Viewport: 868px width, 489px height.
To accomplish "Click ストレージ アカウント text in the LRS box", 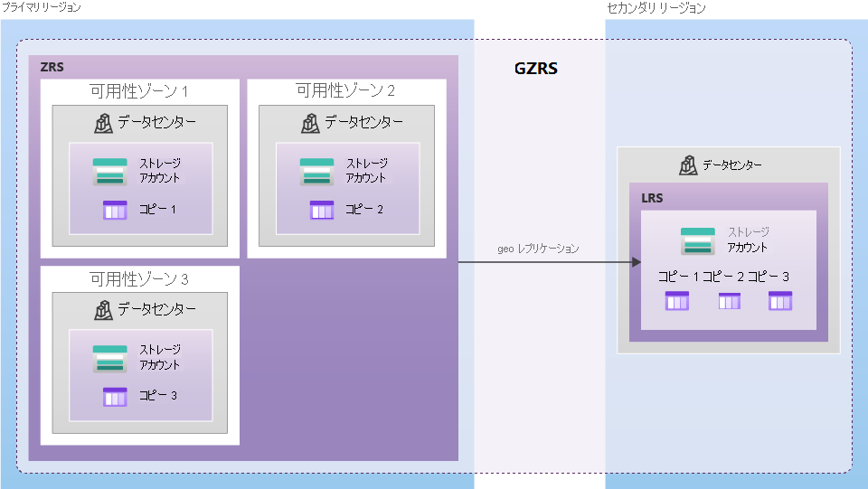I will click(x=749, y=240).
